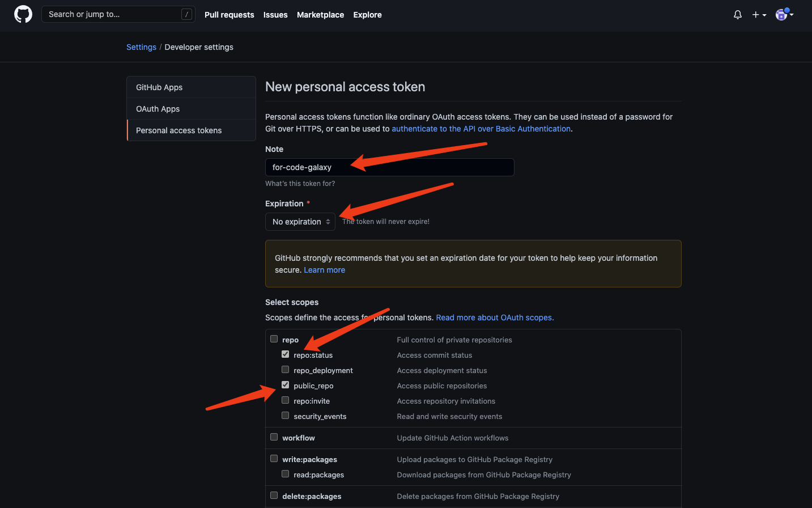Click the Settings breadcrumb link
The image size is (812, 508).
pyautogui.click(x=141, y=47)
